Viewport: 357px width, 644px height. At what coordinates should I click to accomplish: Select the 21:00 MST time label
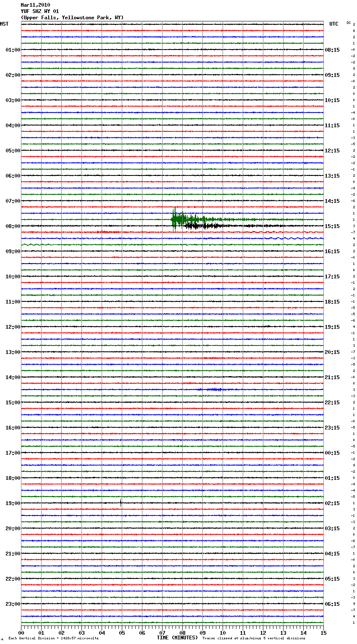[13, 554]
